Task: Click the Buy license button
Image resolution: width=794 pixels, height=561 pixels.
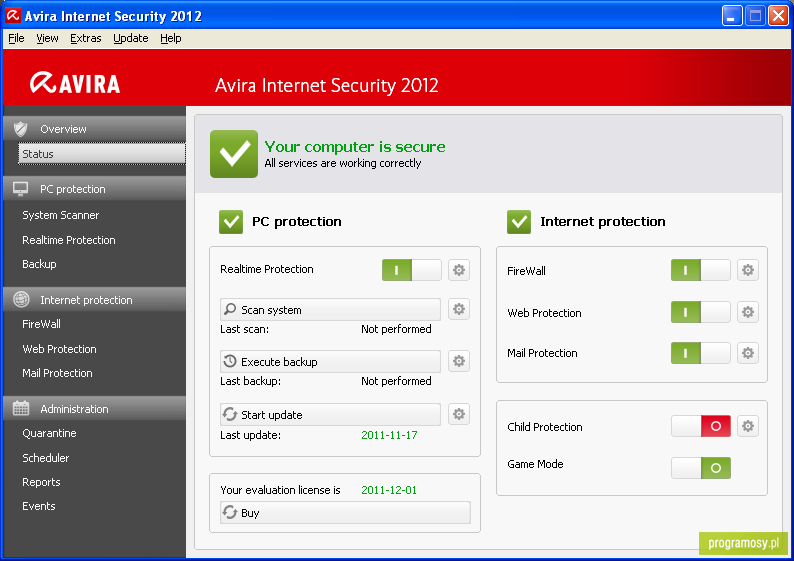Action: (x=345, y=512)
